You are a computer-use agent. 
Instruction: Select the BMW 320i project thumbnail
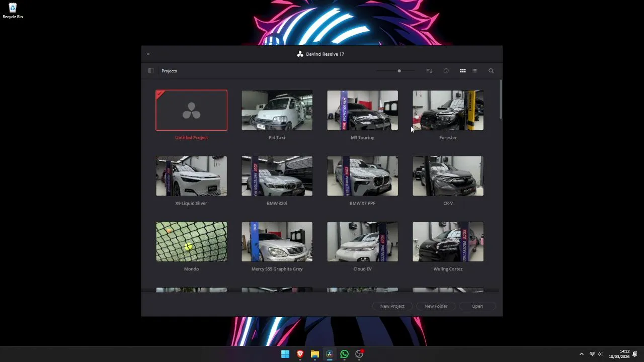277,176
